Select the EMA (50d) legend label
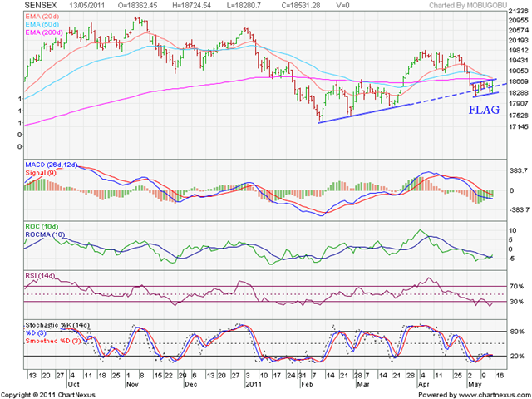Viewport: 532px width, 399px height. click(42, 24)
